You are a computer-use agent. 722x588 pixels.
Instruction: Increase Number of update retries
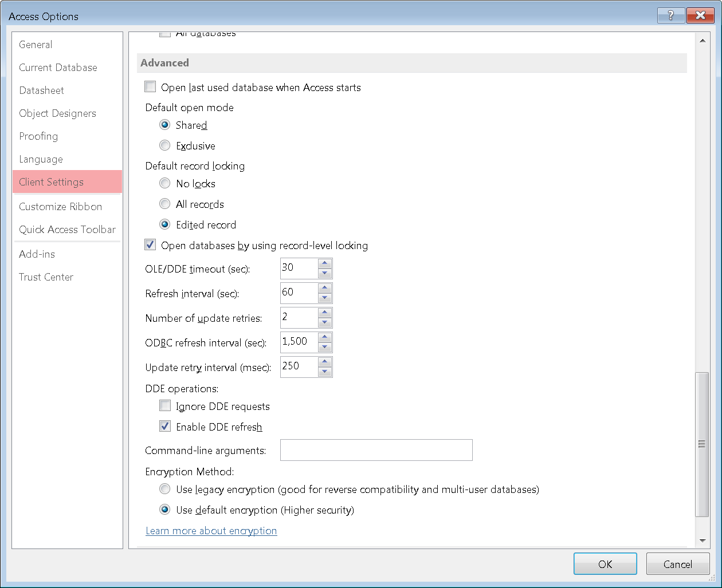coord(325,313)
